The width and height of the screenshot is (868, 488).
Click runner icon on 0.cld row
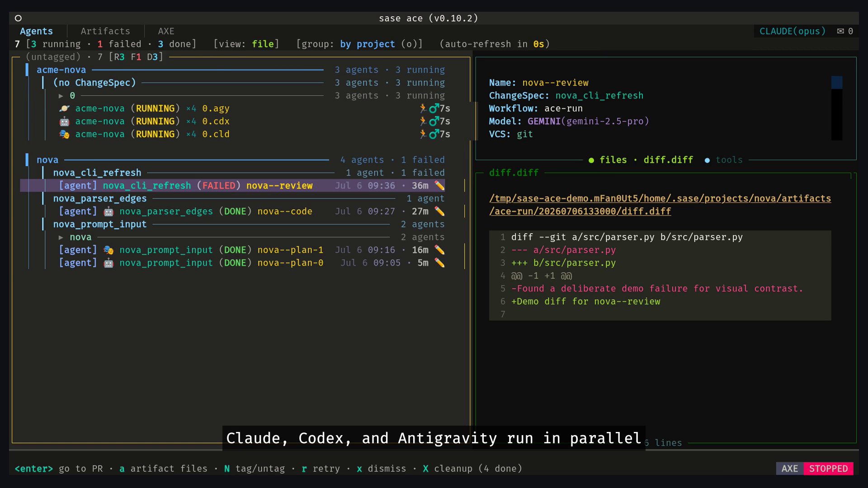click(423, 134)
